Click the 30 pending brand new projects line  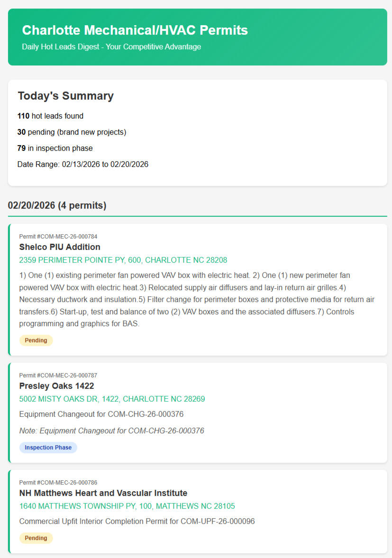coord(72,132)
